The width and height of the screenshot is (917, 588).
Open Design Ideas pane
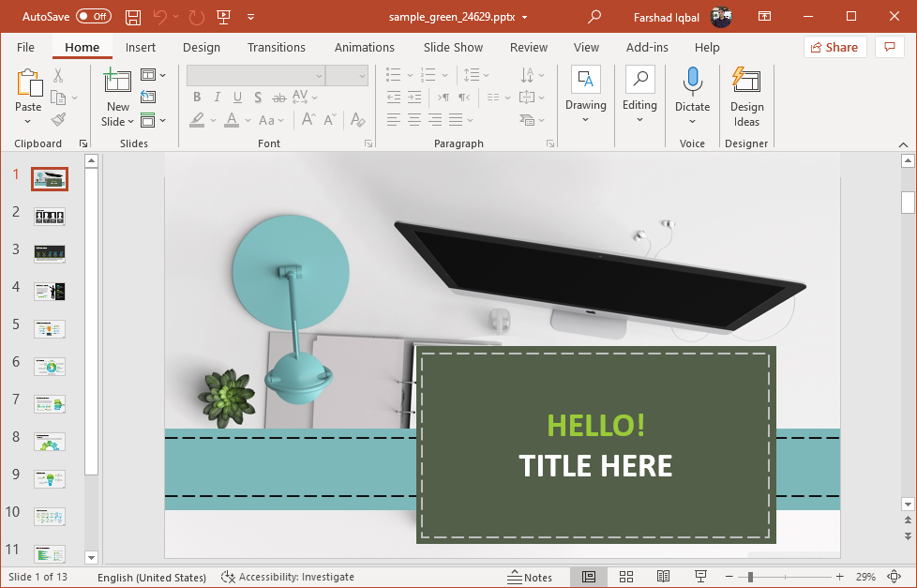coord(746,97)
